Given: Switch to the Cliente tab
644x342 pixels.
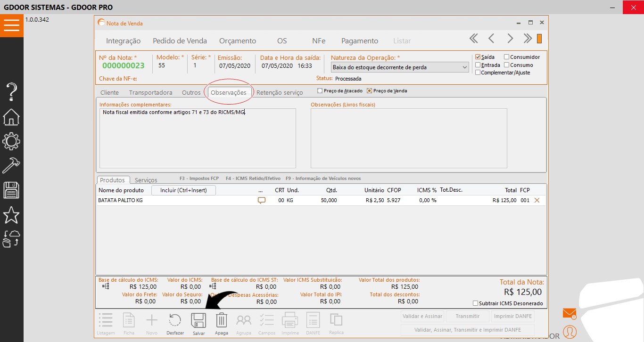Looking at the screenshot, I should 110,92.
